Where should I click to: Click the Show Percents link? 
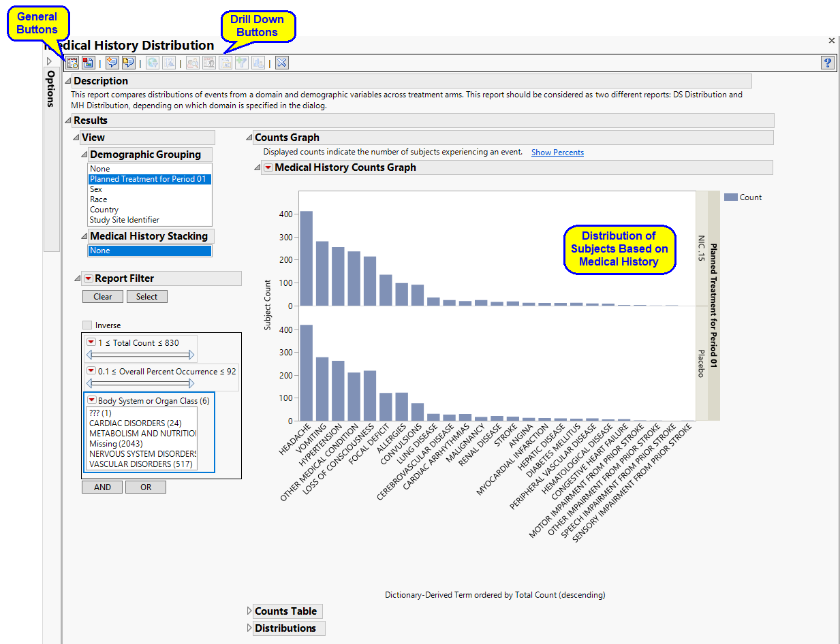[x=557, y=152]
